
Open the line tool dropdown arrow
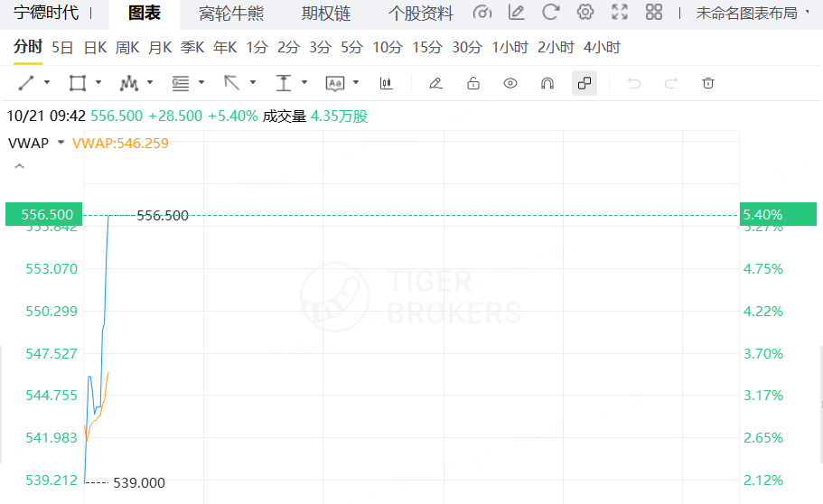coord(47,82)
